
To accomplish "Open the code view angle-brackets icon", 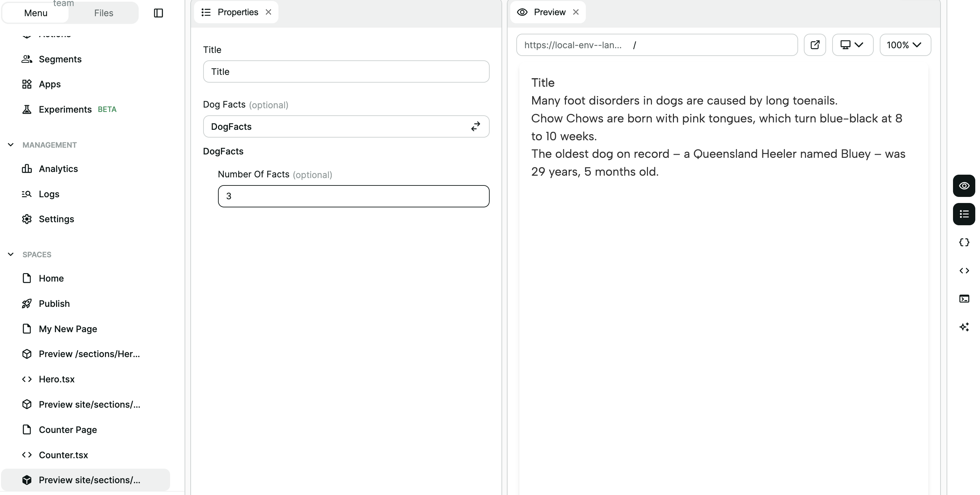I will point(964,271).
